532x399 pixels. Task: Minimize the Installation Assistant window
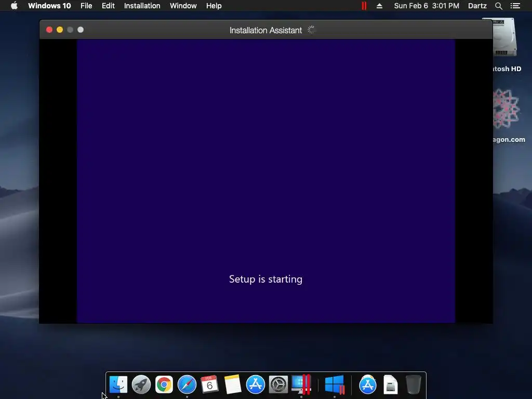(x=60, y=30)
